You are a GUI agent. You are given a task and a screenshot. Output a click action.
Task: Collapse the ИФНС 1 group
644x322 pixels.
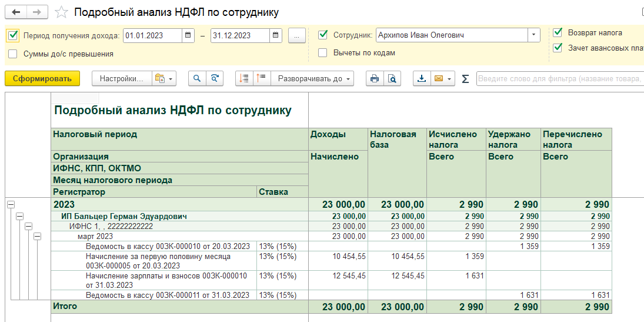pyautogui.click(x=28, y=226)
